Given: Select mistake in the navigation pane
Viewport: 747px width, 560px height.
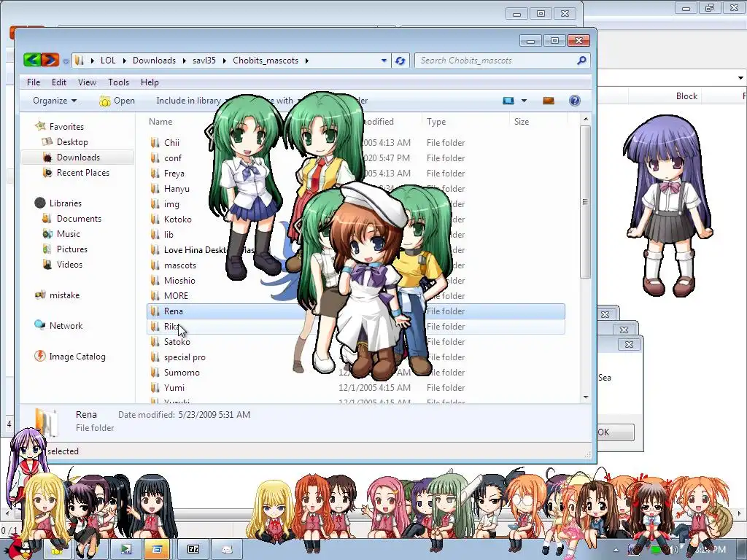Looking at the screenshot, I should tap(64, 295).
